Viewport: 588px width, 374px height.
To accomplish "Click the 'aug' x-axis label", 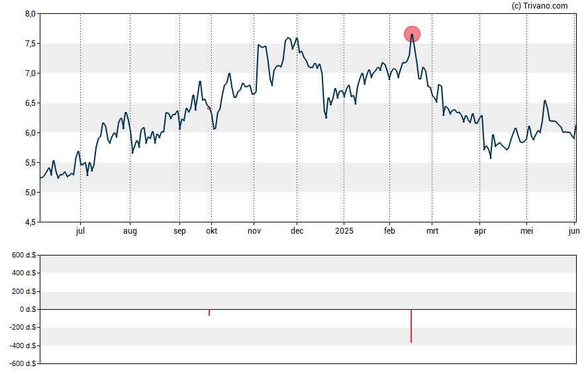I will (130, 231).
